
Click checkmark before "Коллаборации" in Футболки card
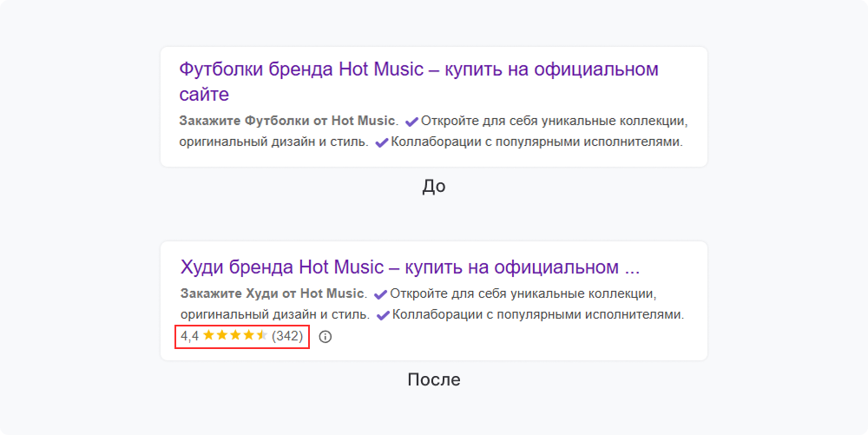(382, 143)
